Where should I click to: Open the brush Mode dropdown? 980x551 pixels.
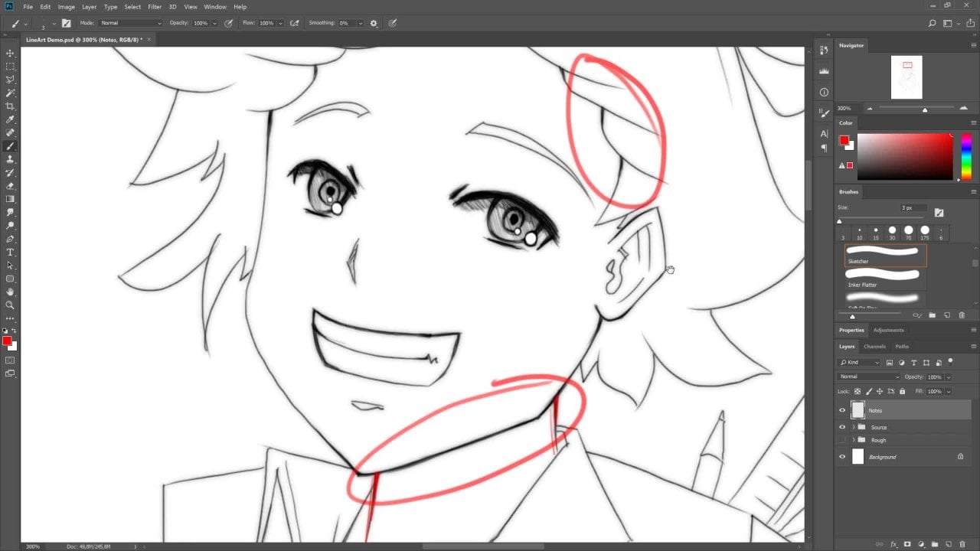(130, 24)
